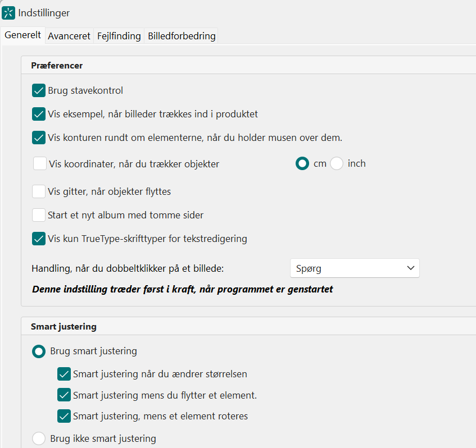Screen dimensions: 476x448
Task: Select Brug smart justering
Action: point(39,351)
